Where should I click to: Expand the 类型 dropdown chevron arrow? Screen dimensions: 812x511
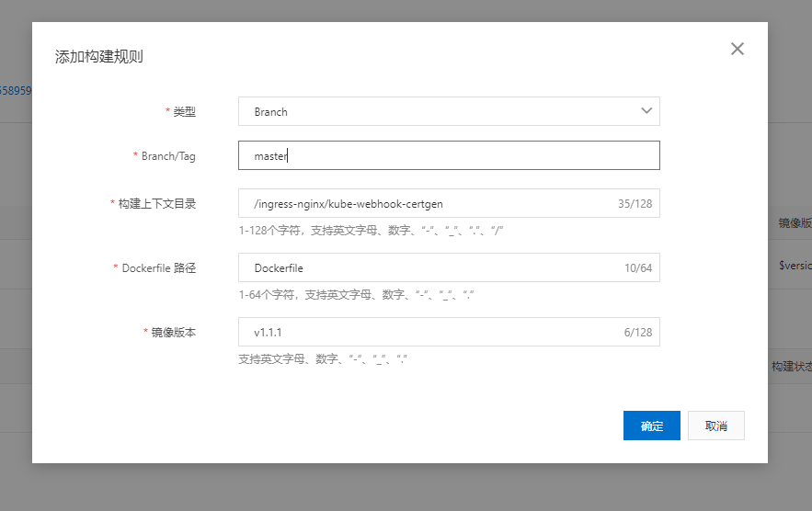646,111
